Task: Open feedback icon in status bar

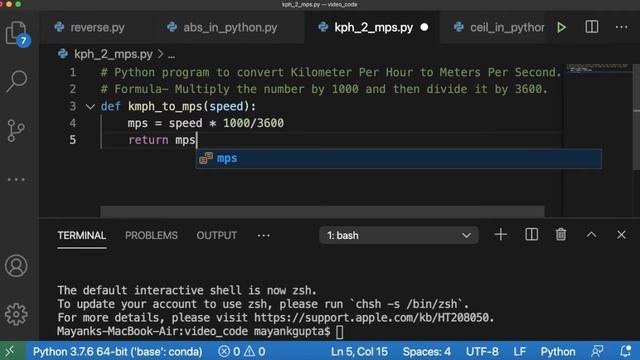Action: 597,351
